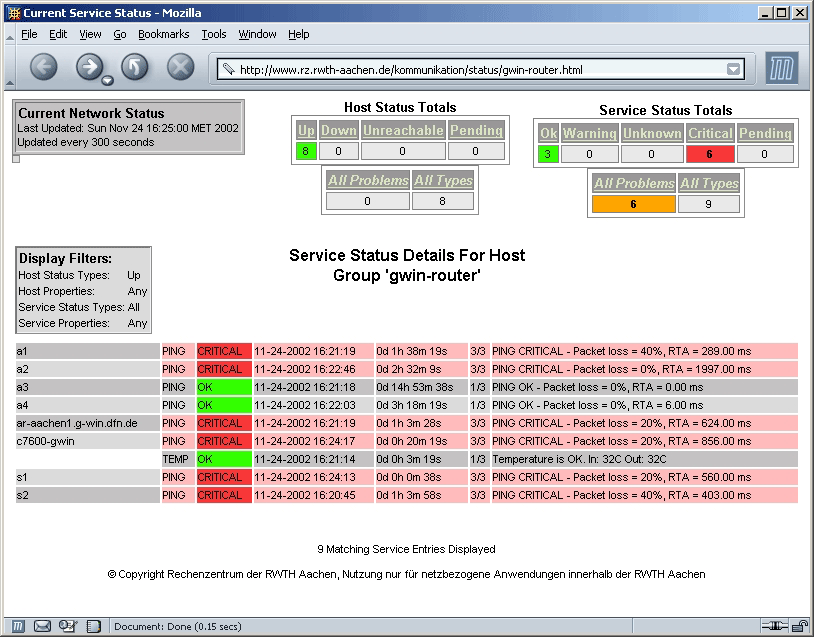
Task: Click the bookmark icon beside the URL
Action: click(228, 69)
